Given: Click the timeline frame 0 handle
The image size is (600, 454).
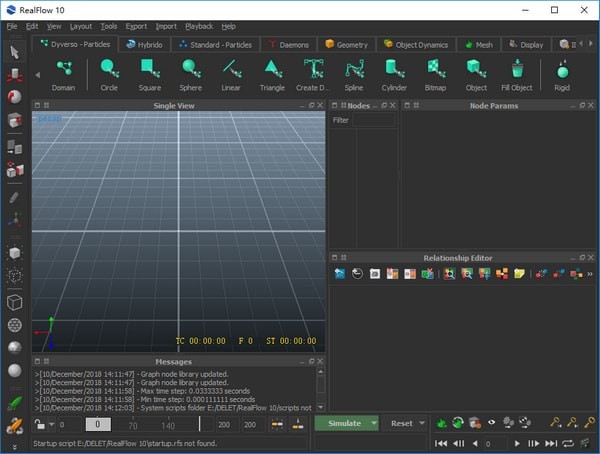Looking at the screenshot, I should click(x=98, y=425).
